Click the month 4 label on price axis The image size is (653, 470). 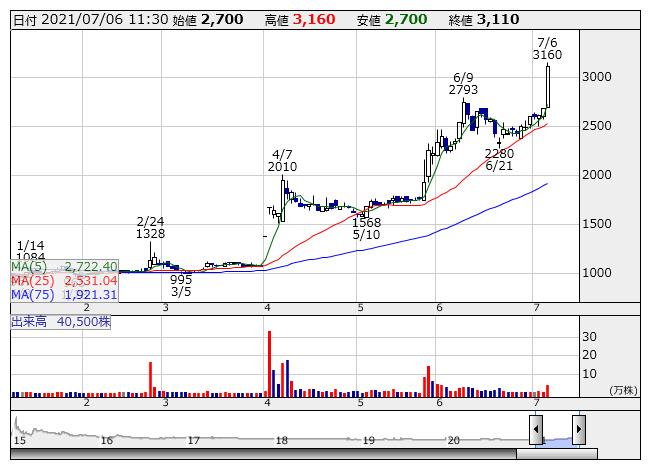267,308
